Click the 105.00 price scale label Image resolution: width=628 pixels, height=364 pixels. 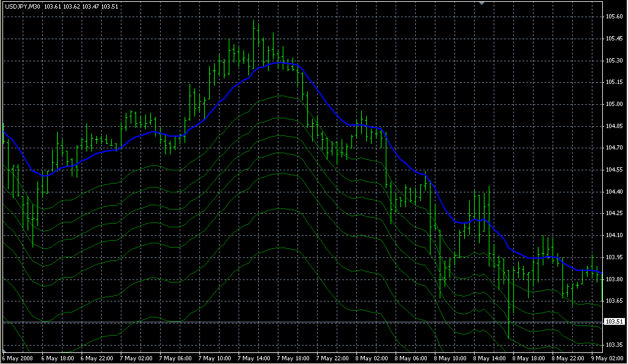click(x=614, y=104)
